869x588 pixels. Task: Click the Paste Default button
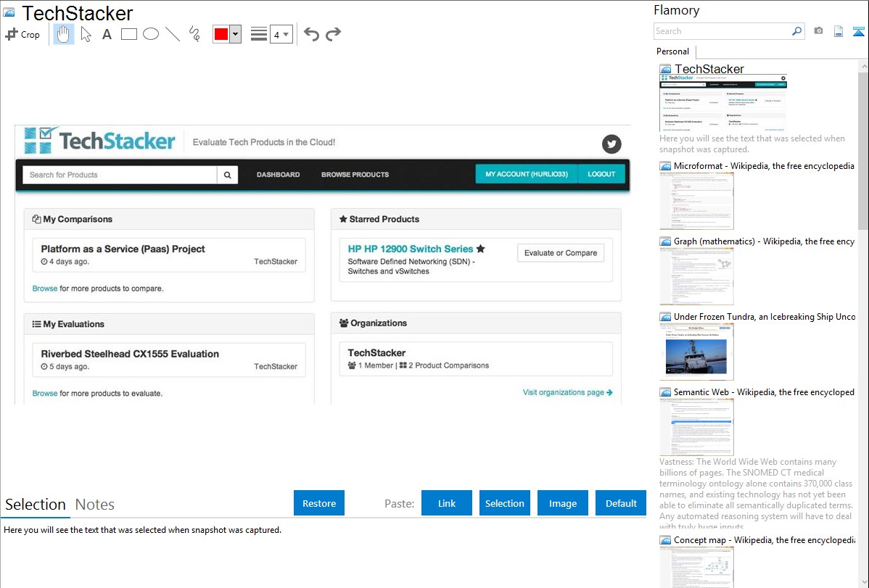pyautogui.click(x=621, y=503)
